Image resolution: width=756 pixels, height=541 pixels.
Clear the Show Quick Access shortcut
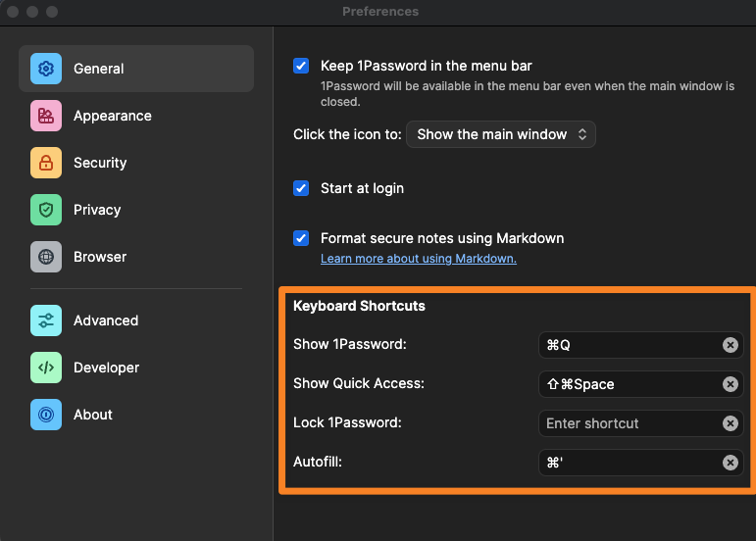731,384
